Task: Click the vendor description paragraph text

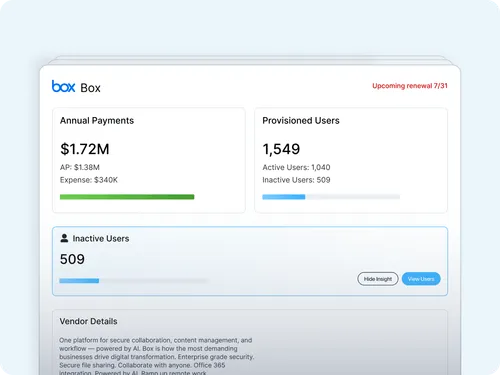Action: pos(157,357)
